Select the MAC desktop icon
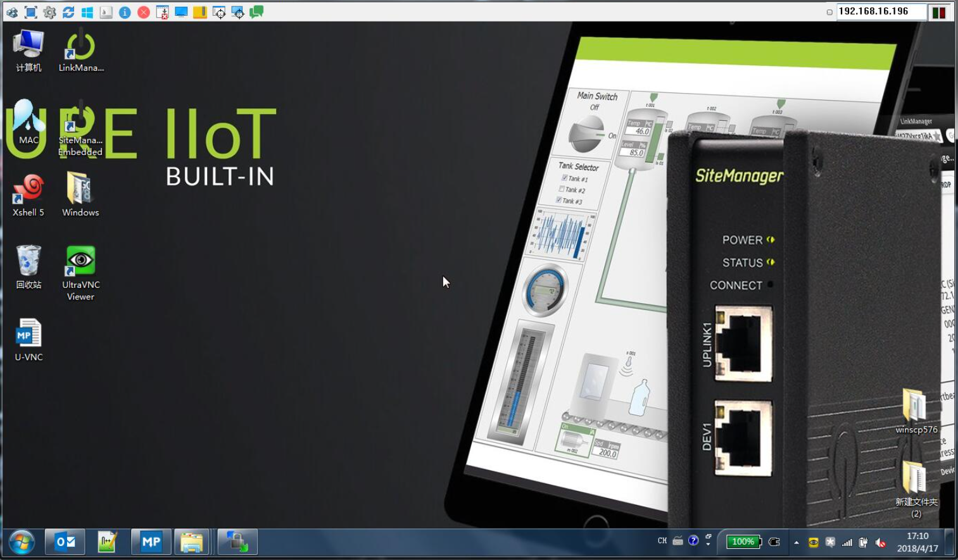958x560 pixels. pos(28,123)
